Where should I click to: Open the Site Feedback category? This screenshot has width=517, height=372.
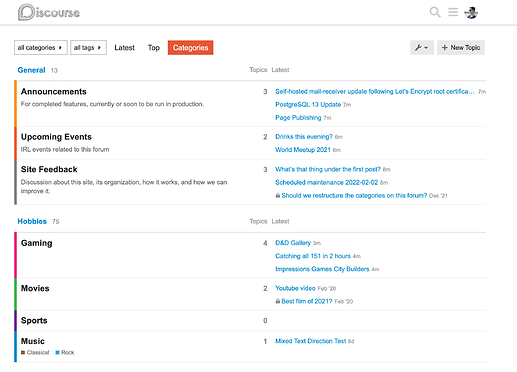[49, 169]
